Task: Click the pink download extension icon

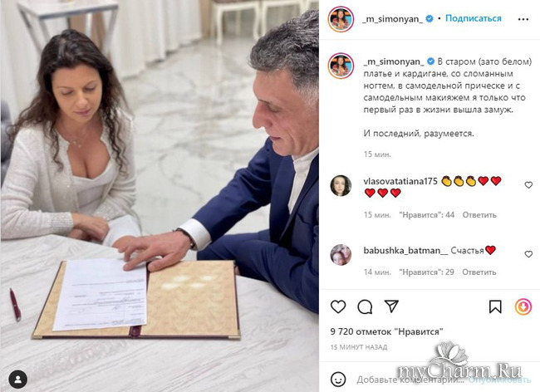Action: coord(523,306)
